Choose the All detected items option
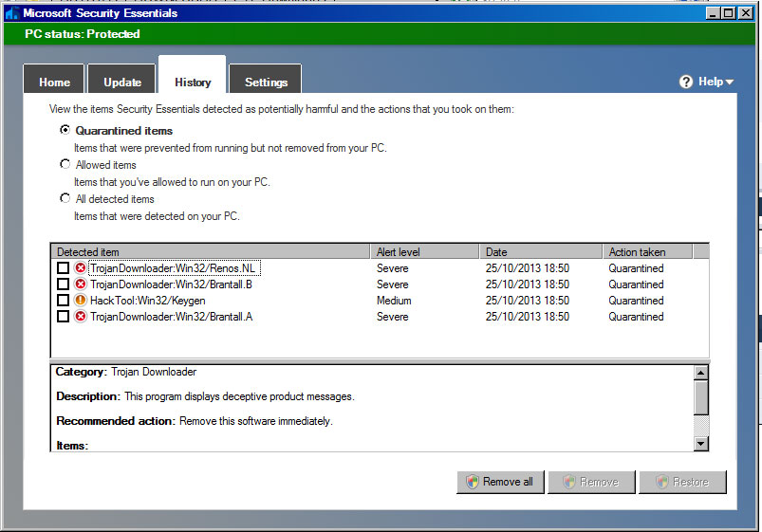762x532 pixels. [x=65, y=198]
